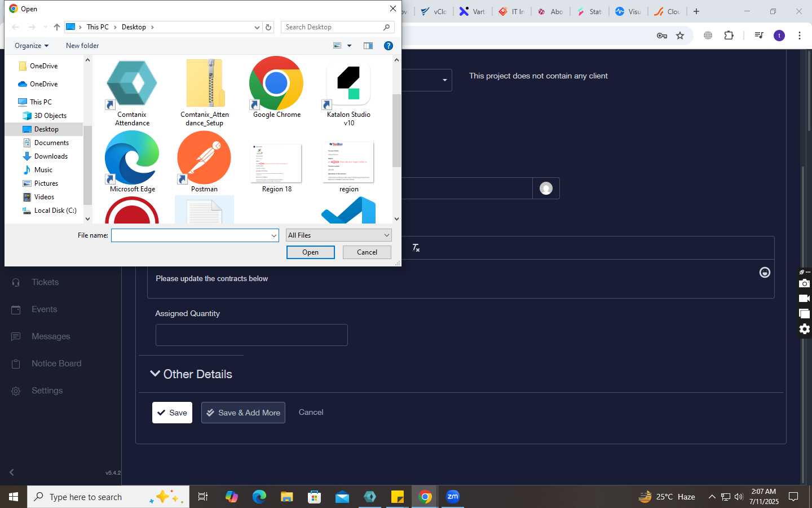The image size is (812, 508).
Task: Select the Microsoft Edge shortcut icon
Action: coord(132,162)
